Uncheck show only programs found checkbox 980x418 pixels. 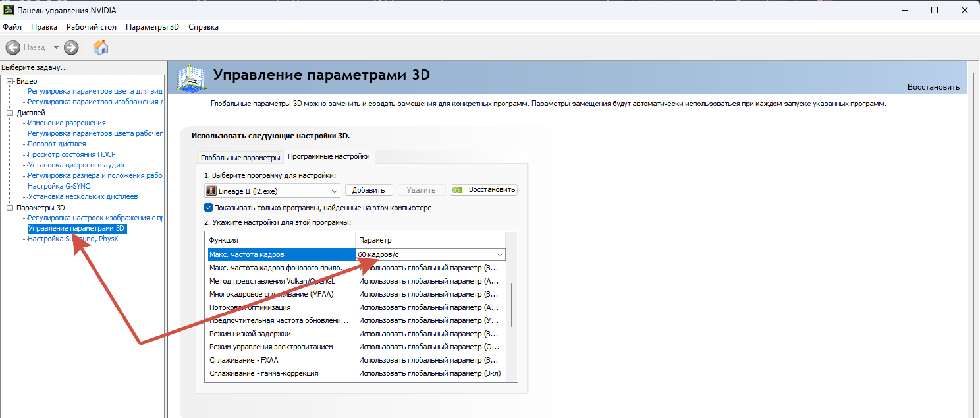(209, 208)
